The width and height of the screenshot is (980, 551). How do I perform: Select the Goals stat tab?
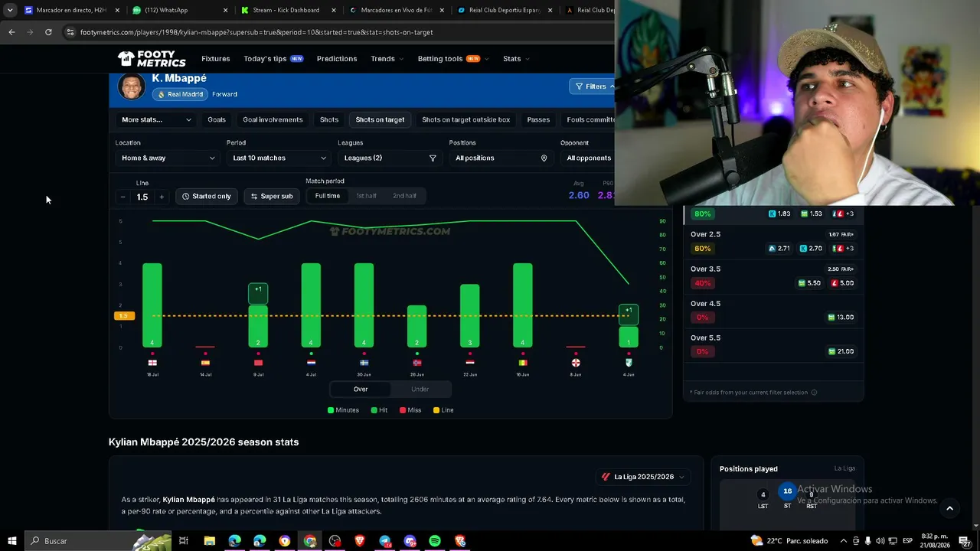coord(217,119)
